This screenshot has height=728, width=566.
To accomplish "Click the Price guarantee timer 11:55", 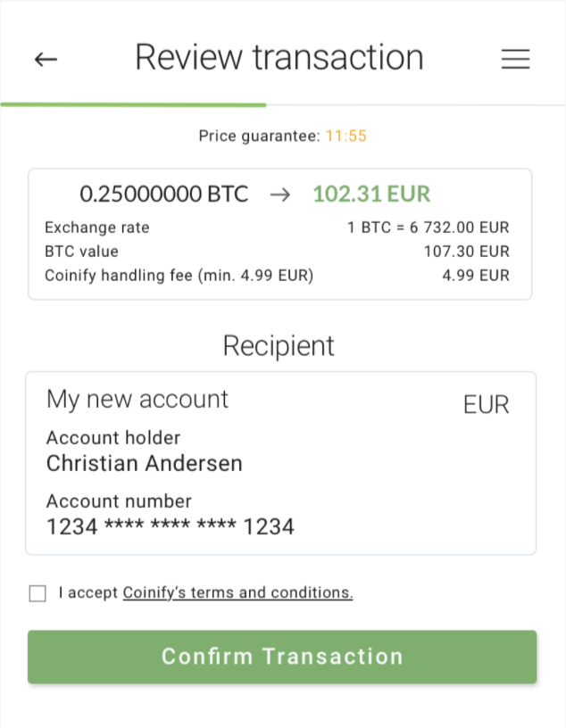I will [x=346, y=136].
